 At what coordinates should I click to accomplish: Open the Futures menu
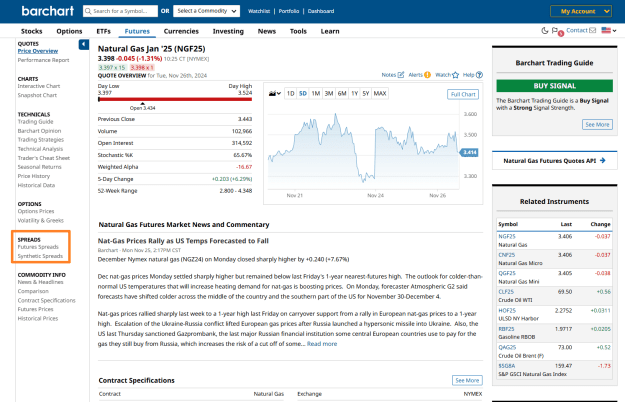[137, 31]
